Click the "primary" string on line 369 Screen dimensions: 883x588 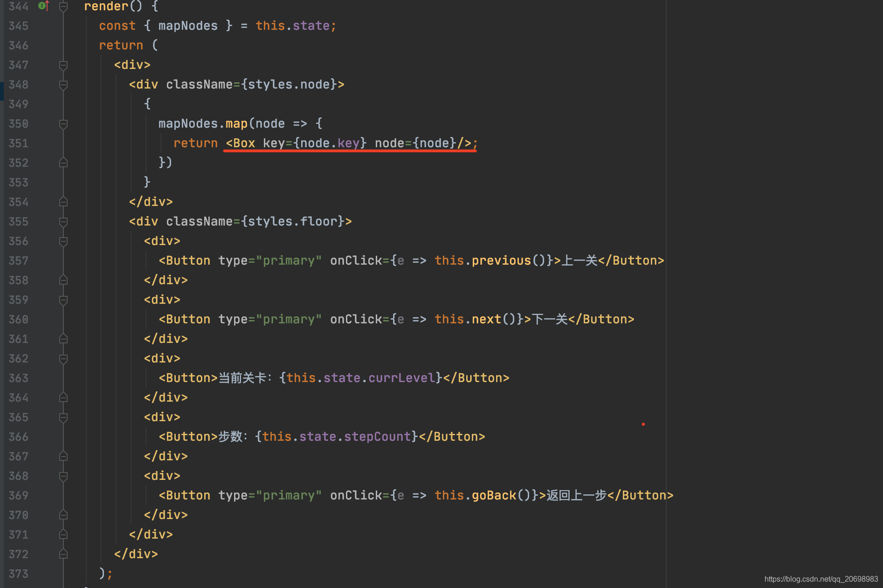[289, 496]
